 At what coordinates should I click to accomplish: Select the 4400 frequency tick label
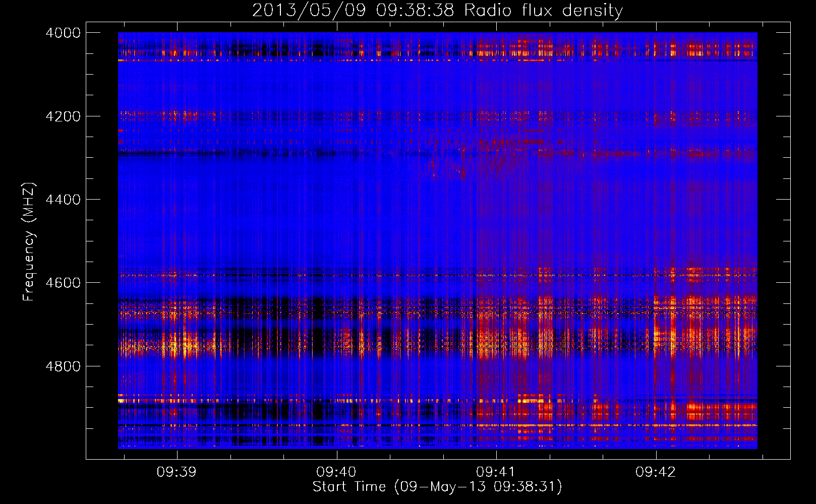tap(63, 200)
